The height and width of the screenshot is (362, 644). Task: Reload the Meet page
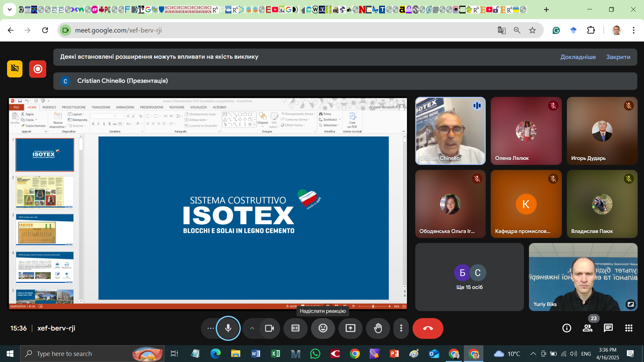click(x=45, y=30)
